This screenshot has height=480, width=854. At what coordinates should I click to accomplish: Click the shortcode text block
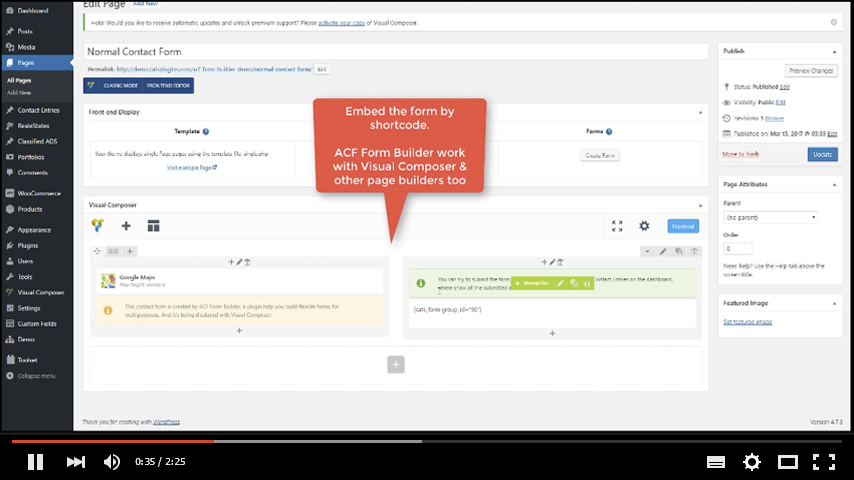click(x=552, y=313)
